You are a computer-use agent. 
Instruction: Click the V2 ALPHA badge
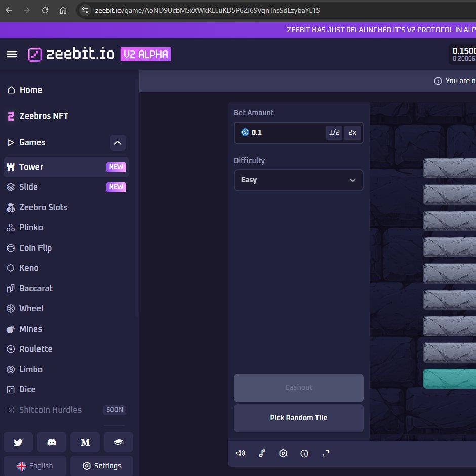pyautogui.click(x=146, y=54)
